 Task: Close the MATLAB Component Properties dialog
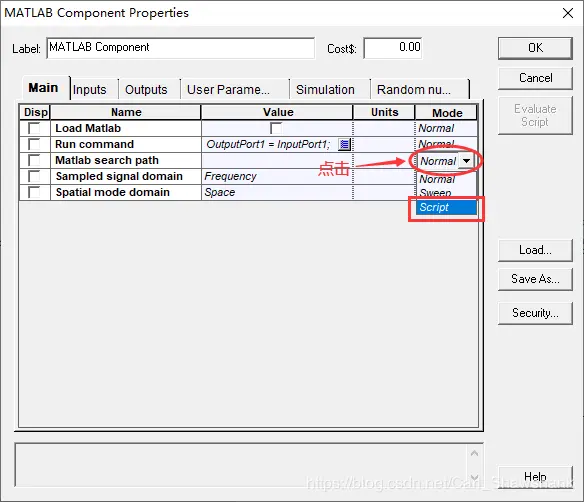[568, 13]
